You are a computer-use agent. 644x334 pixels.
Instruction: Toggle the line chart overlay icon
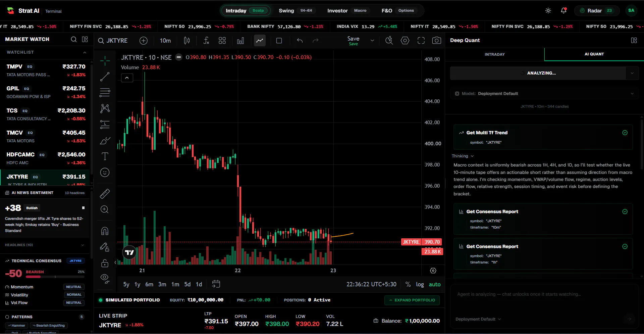260,41
